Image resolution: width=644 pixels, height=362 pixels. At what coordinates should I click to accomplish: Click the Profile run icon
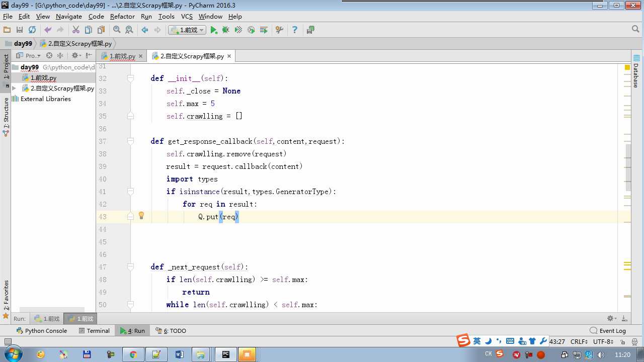(x=251, y=30)
